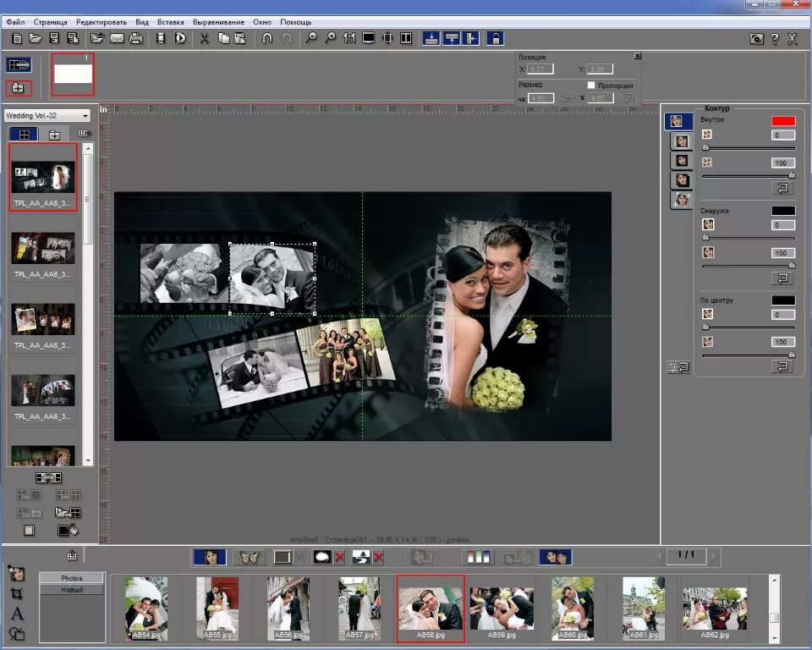
Task: Click the scissors Cut icon in toolbar
Action: click(204, 38)
